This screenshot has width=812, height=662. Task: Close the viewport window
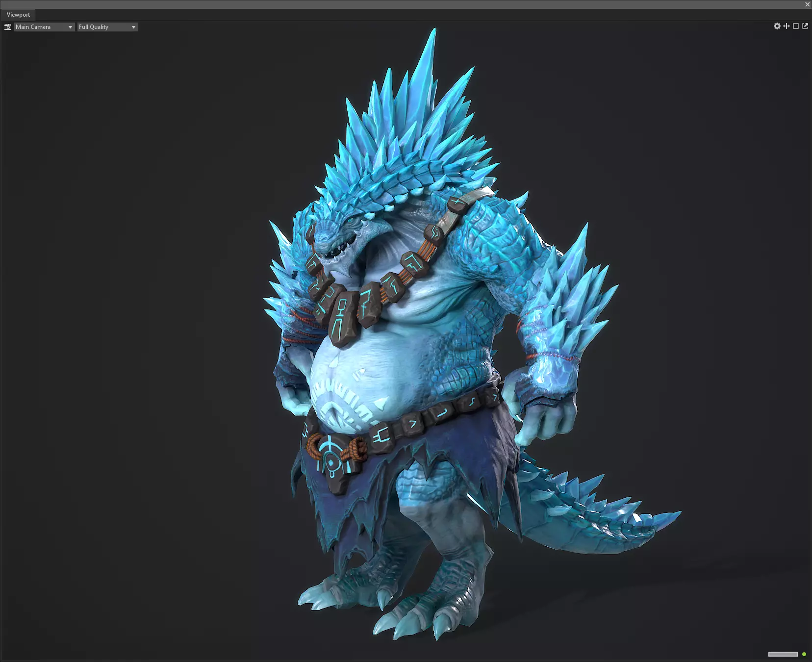(808, 4)
